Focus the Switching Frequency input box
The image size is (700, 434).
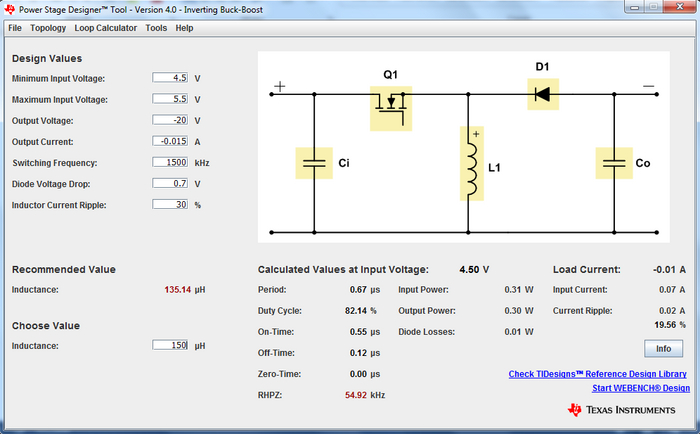click(x=170, y=162)
